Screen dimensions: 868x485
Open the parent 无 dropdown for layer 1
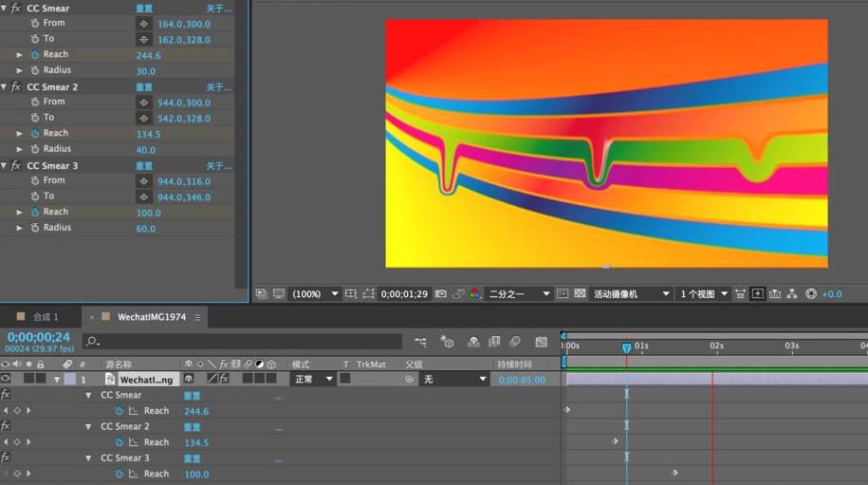click(454, 380)
